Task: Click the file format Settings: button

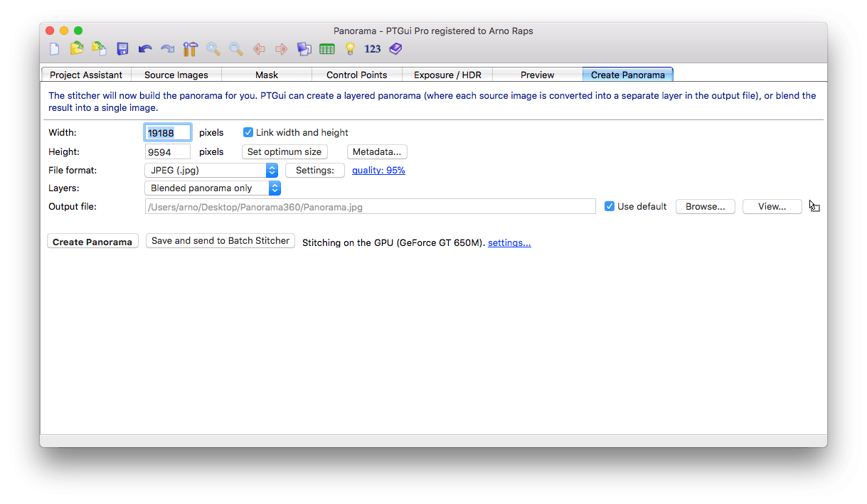Action: click(315, 171)
